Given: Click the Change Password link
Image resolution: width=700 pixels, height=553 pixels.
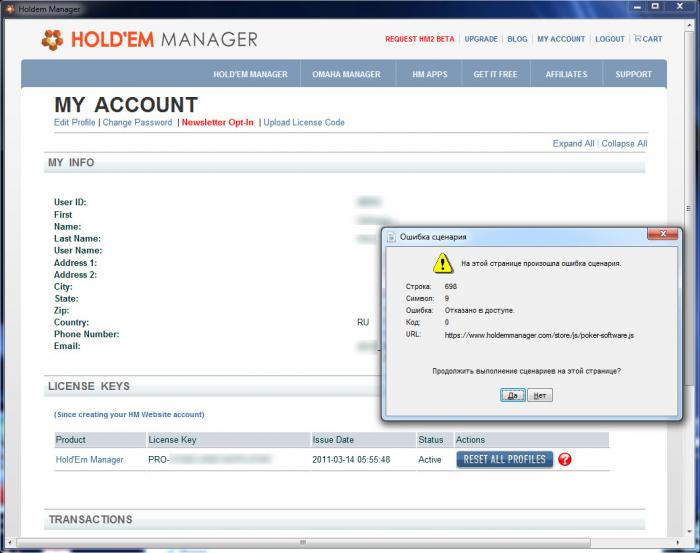Looking at the screenshot, I should [137, 122].
